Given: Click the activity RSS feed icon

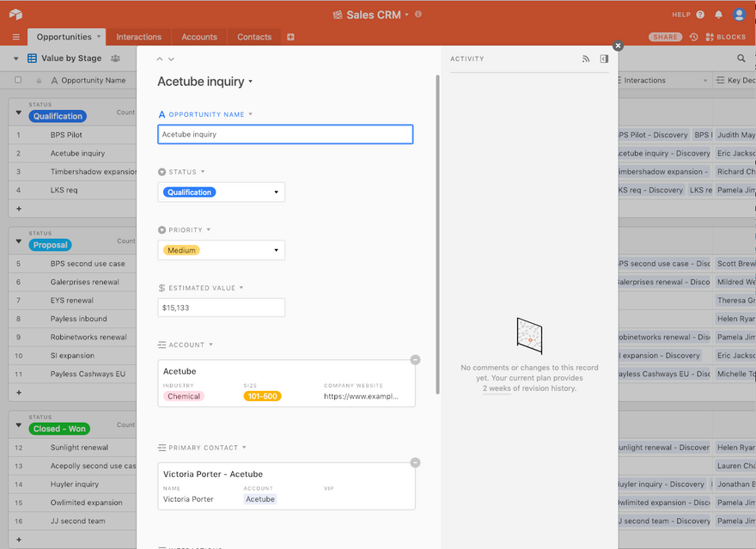Looking at the screenshot, I should (x=586, y=58).
